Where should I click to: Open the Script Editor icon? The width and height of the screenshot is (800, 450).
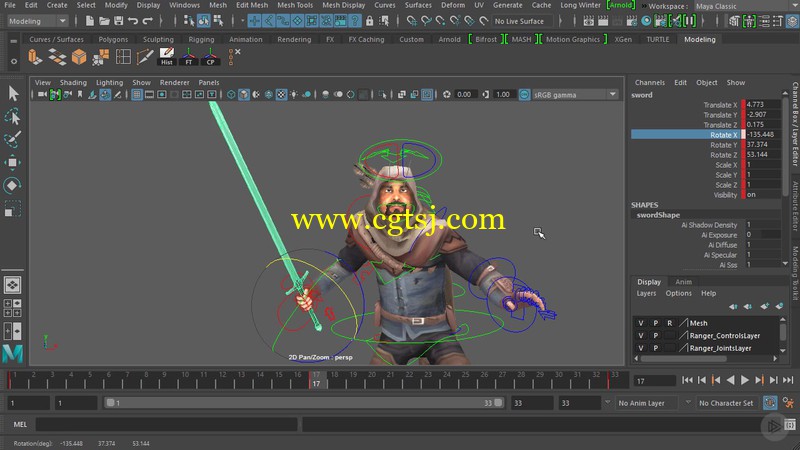coord(790,424)
